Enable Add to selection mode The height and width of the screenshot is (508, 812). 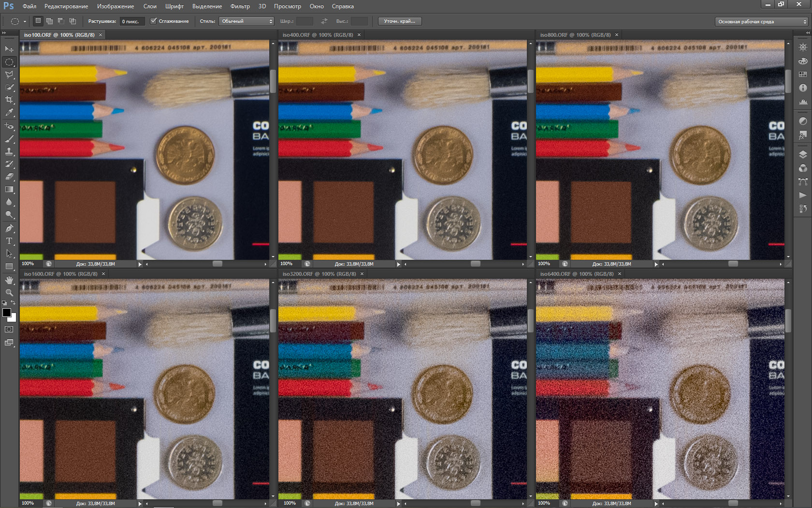[x=49, y=21]
